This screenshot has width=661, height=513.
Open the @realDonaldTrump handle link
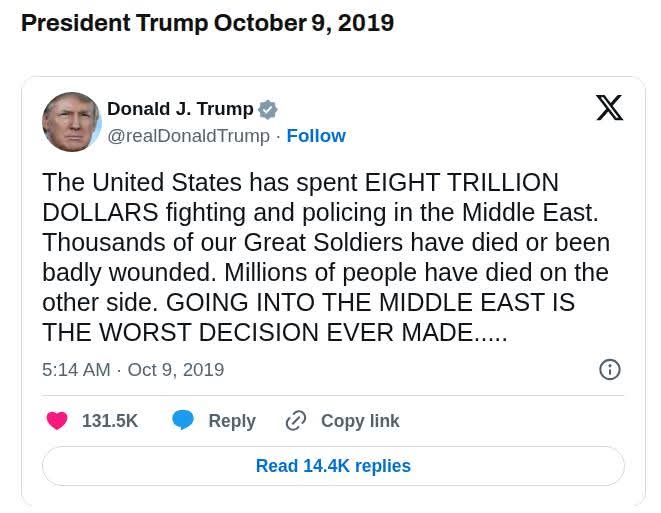point(188,136)
